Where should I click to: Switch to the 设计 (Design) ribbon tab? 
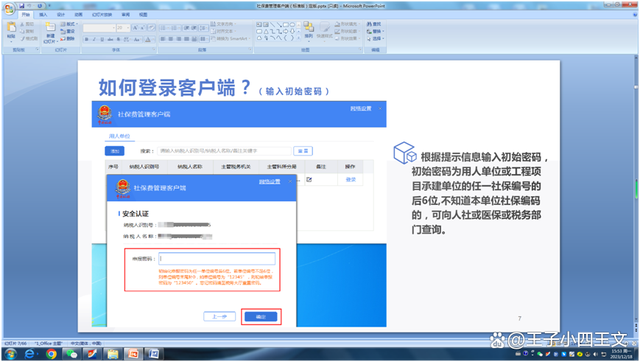(61, 15)
